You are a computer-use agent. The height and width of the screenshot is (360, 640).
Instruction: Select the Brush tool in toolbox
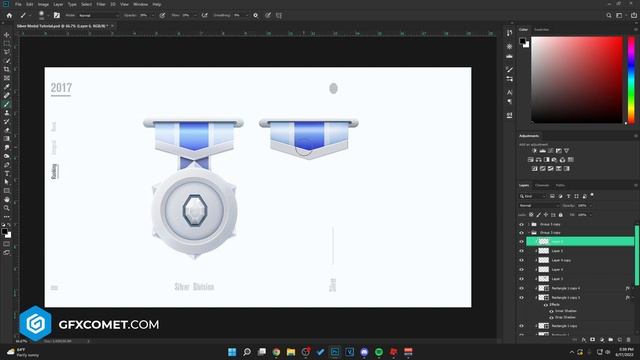7,104
